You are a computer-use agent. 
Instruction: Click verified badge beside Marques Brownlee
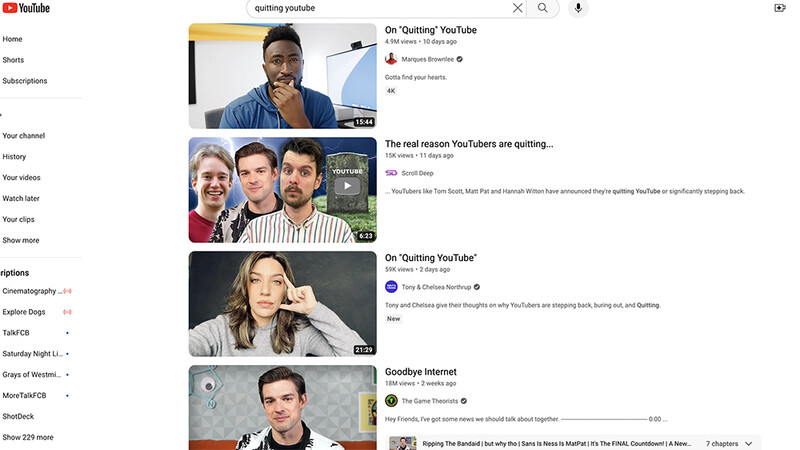coord(460,59)
